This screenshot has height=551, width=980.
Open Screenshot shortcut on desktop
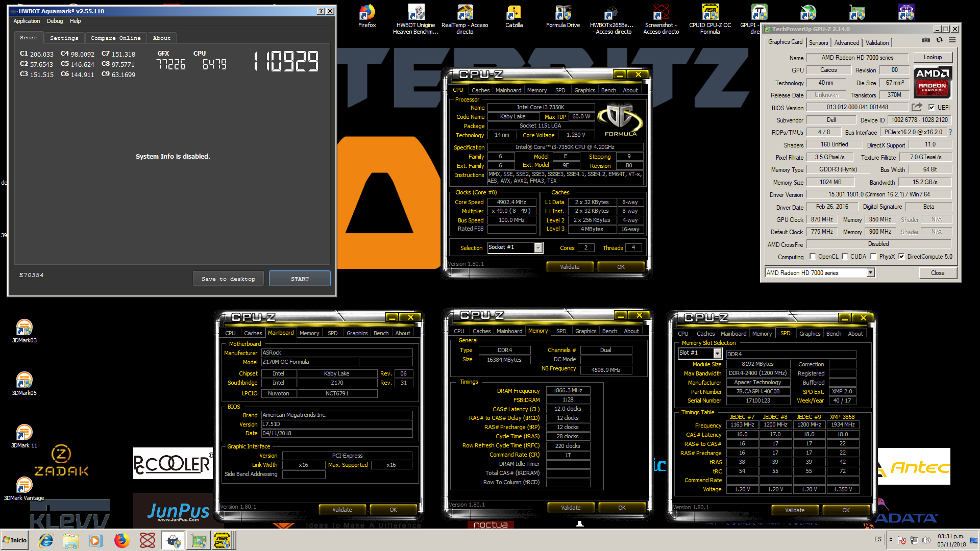point(661,19)
